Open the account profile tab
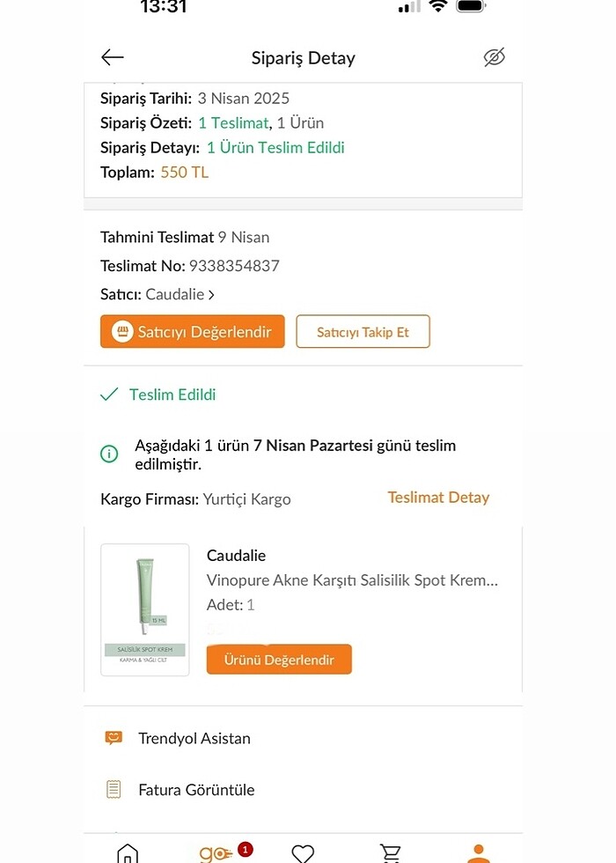The width and height of the screenshot is (616, 863). (x=478, y=852)
